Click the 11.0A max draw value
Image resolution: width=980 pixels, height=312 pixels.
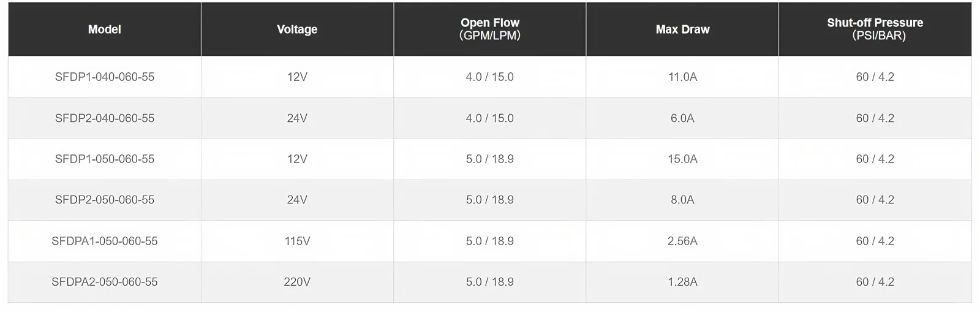click(682, 77)
